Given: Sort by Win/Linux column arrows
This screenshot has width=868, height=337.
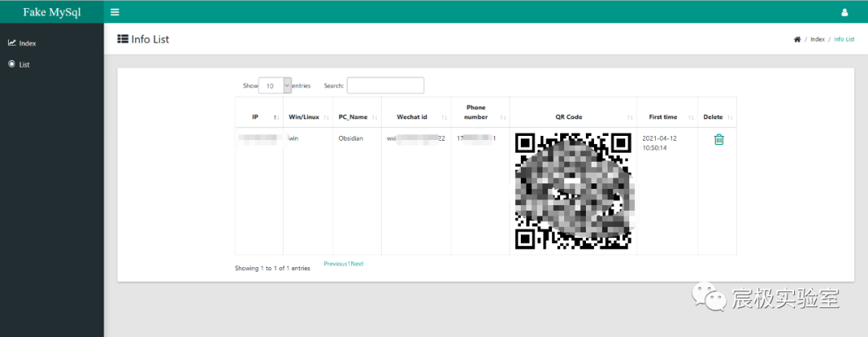Looking at the screenshot, I should tap(326, 117).
